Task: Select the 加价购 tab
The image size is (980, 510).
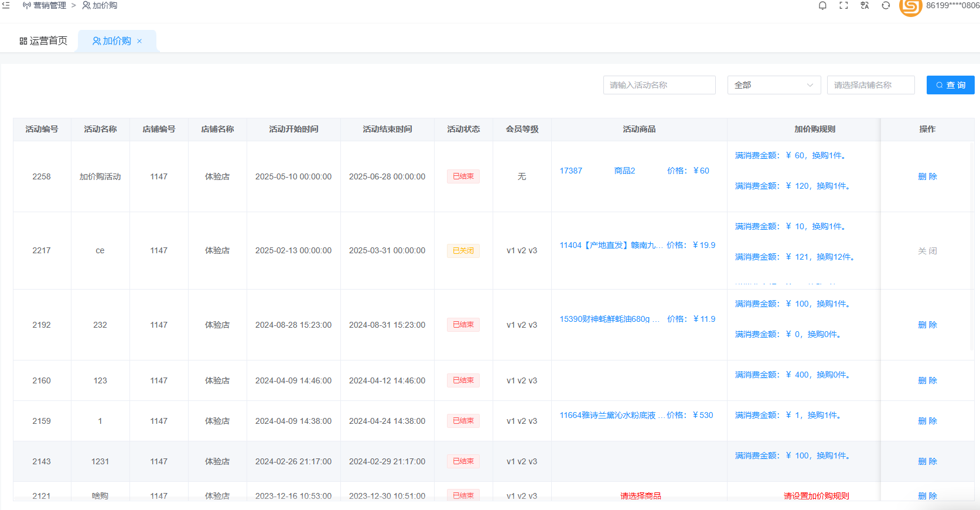Action: coord(111,41)
